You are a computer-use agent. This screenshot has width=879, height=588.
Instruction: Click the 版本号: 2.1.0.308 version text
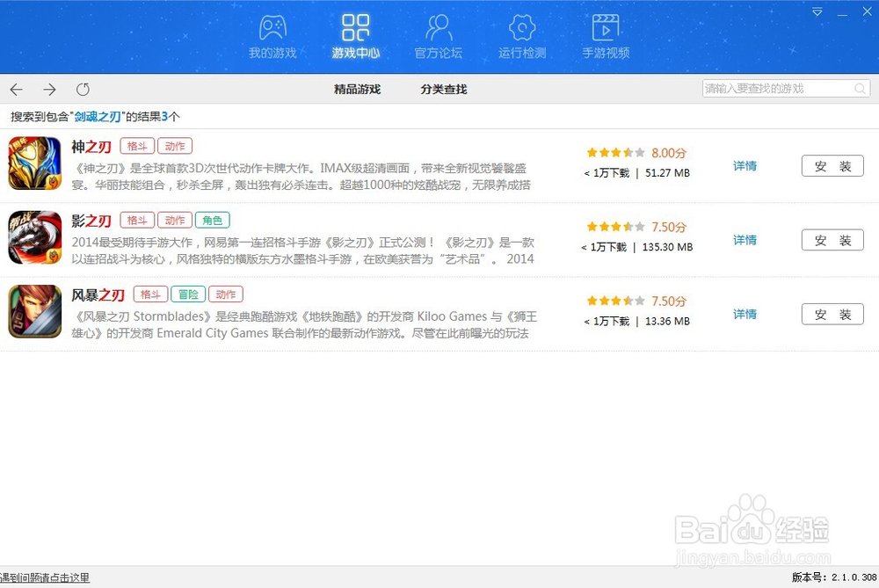pos(834,577)
